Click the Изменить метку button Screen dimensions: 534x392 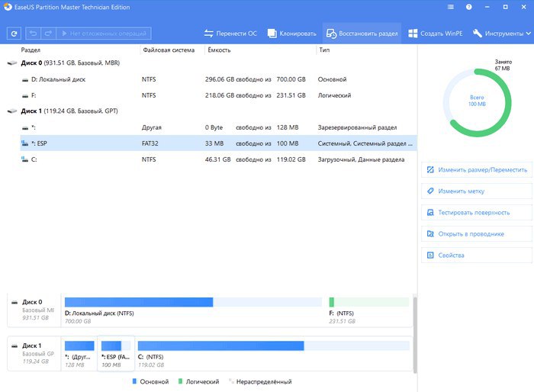pyautogui.click(x=477, y=191)
